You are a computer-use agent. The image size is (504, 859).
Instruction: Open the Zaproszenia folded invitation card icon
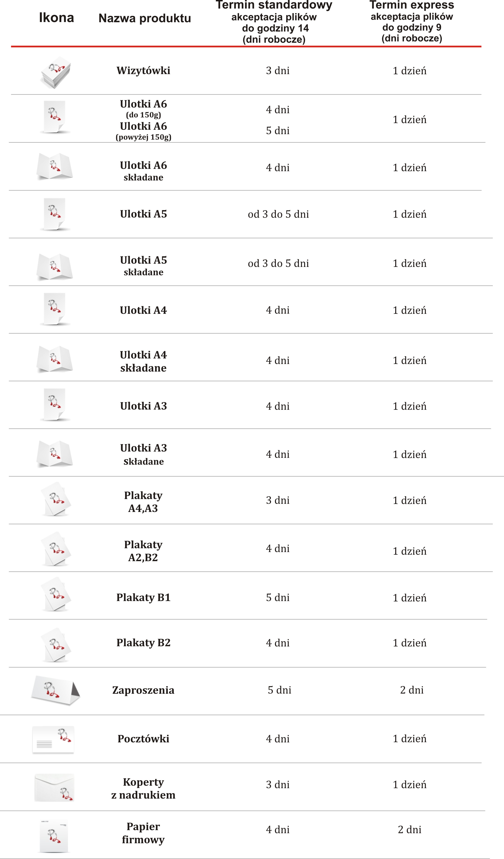[55, 690]
